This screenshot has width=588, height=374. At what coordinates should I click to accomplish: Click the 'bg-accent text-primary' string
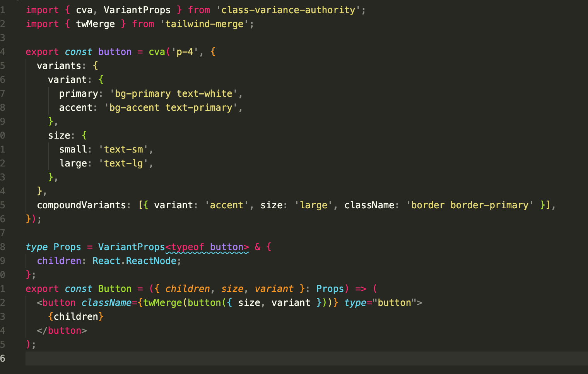pos(172,107)
